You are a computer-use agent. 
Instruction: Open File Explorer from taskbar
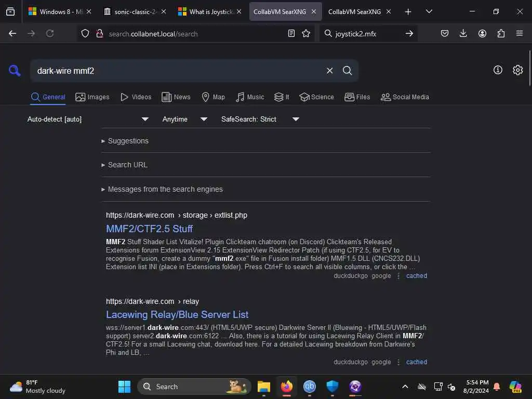263,387
